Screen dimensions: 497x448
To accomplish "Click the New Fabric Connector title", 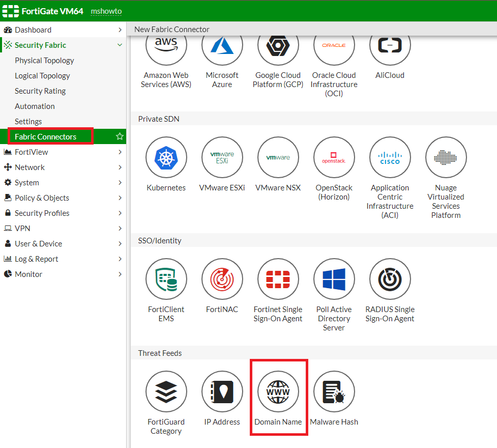I will pyautogui.click(x=172, y=29).
